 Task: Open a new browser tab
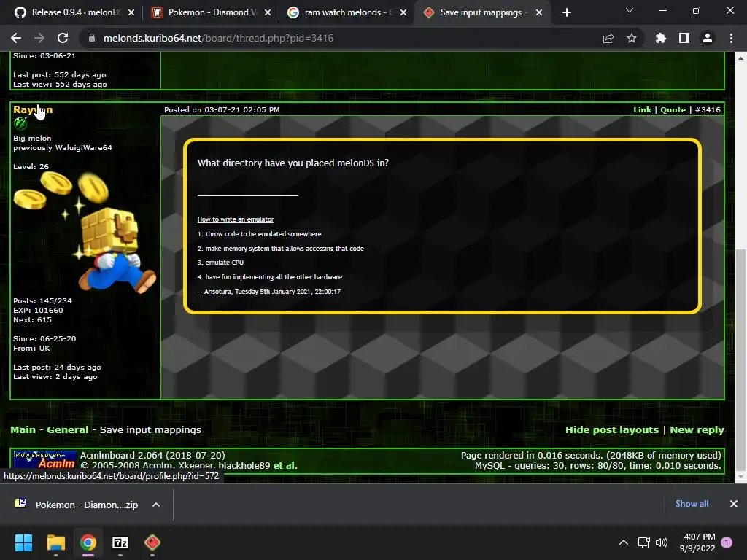coord(566,12)
